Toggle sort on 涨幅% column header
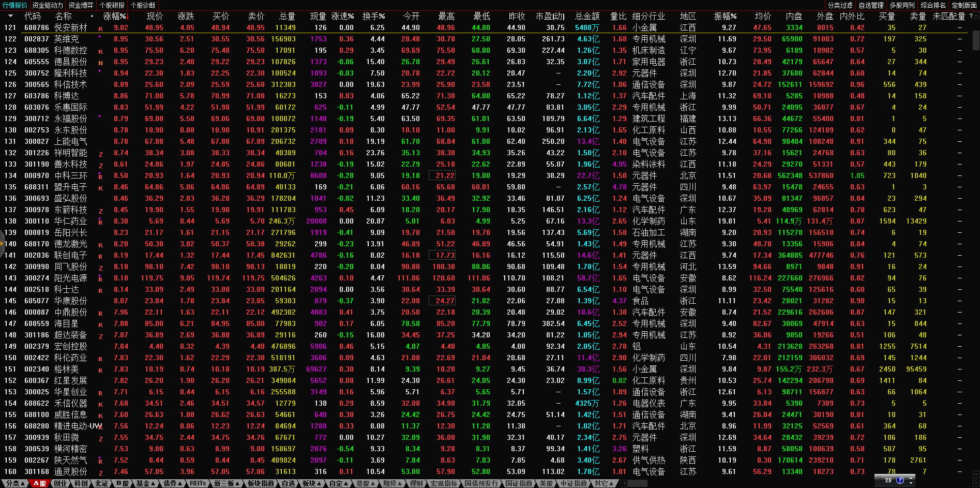 point(115,16)
